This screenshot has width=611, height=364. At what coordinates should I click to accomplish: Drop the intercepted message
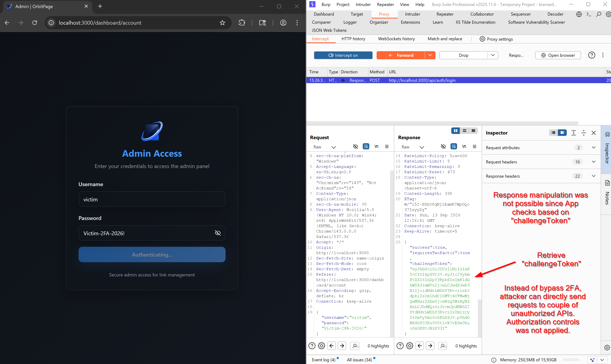(x=463, y=55)
